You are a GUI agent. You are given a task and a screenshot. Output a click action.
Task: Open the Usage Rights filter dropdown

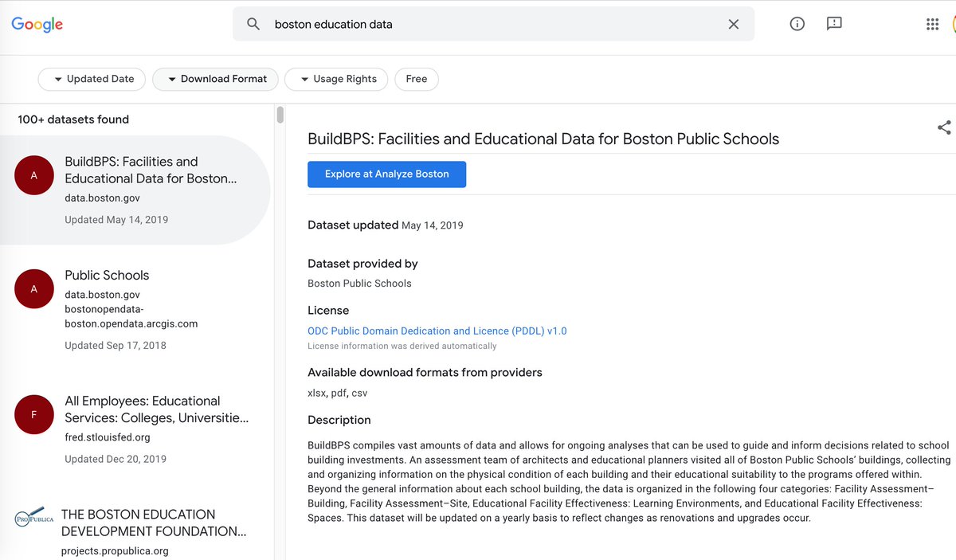coord(336,79)
